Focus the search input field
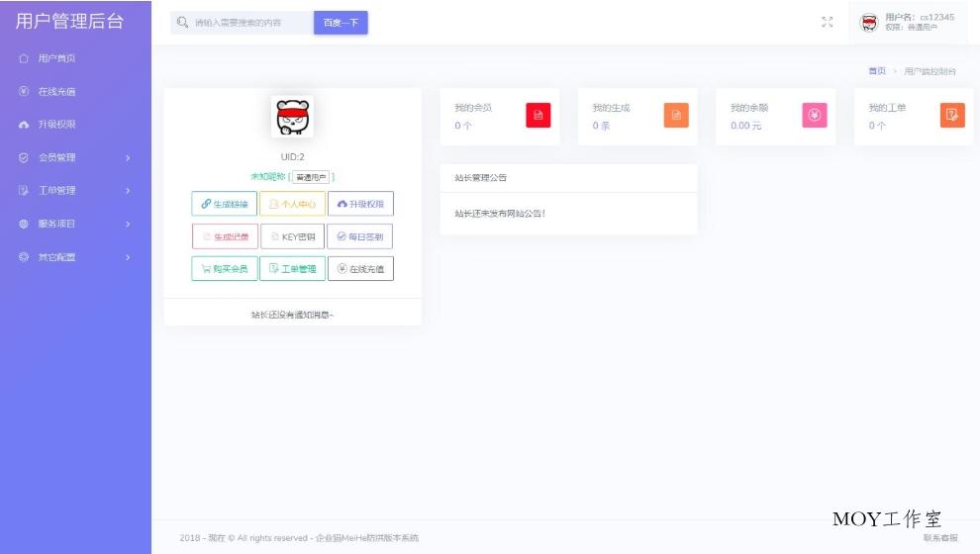Image resolution: width=980 pixels, height=554 pixels. click(x=243, y=23)
